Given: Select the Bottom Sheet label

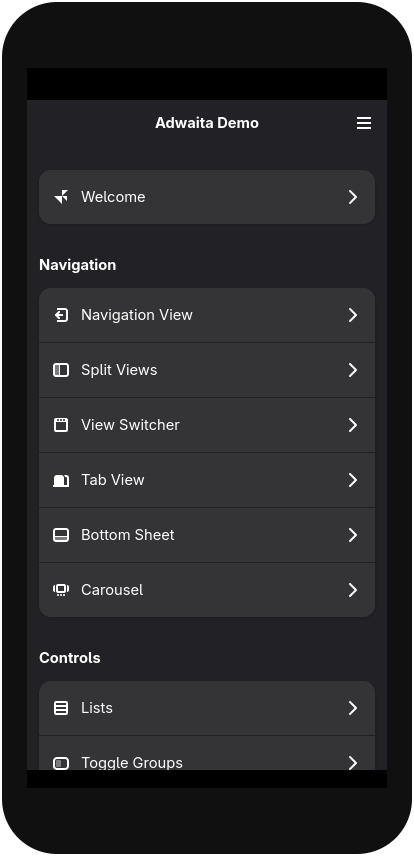Looking at the screenshot, I should (x=128, y=535).
